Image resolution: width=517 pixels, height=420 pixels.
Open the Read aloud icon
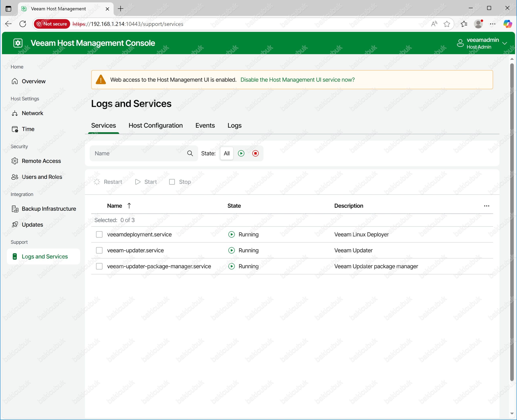point(434,24)
